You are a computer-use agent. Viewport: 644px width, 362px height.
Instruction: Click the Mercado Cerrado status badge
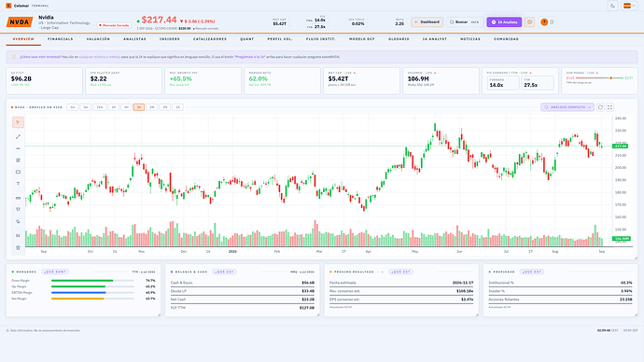114,25
